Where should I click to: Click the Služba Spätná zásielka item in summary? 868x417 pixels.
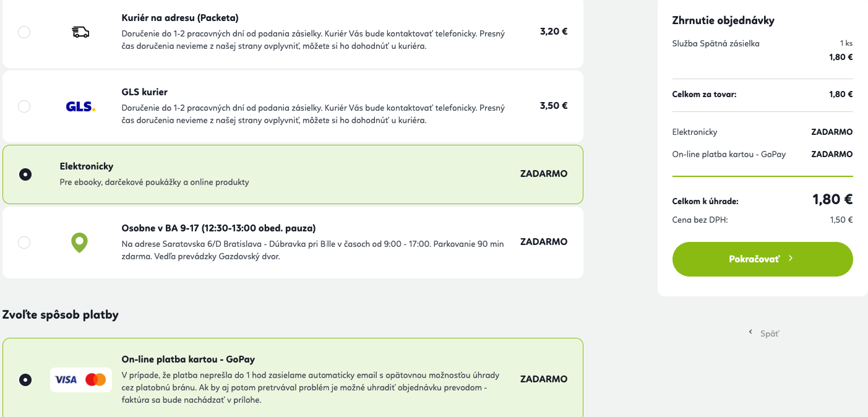[716, 43]
